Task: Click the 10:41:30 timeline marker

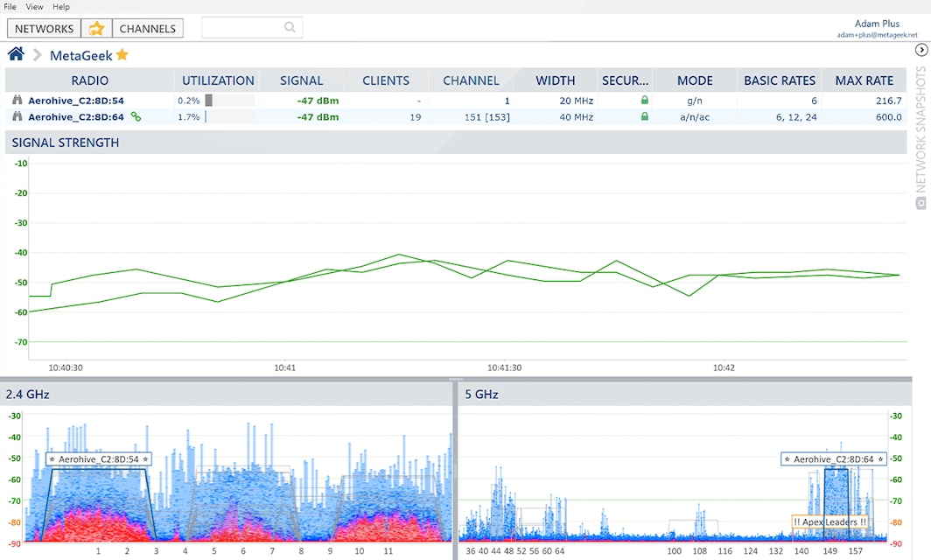Action: coord(504,367)
